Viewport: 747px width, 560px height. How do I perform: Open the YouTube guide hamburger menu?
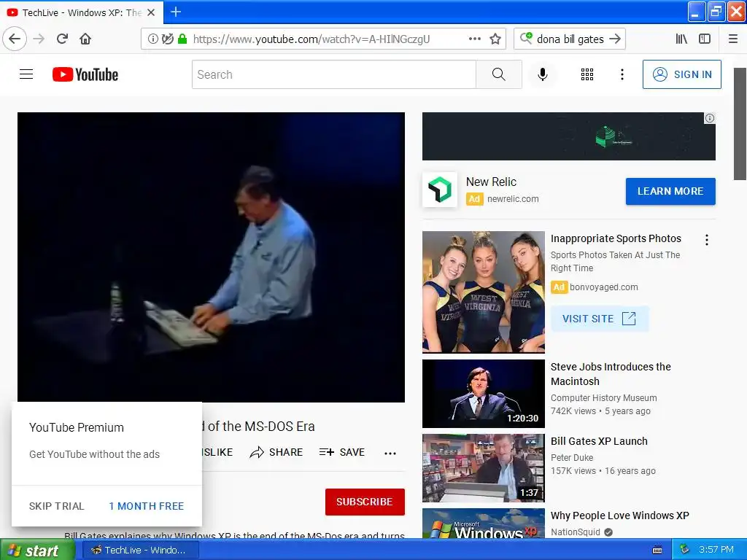26,74
